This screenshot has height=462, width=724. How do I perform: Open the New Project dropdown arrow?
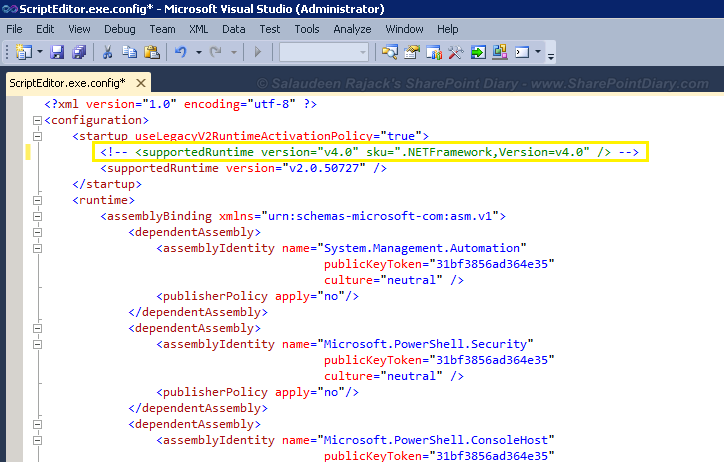(x=40, y=52)
